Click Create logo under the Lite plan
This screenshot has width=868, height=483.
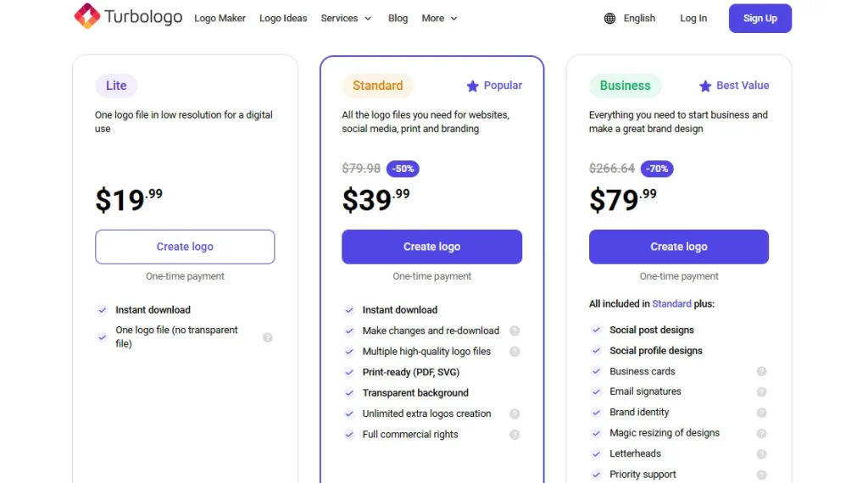coord(185,247)
